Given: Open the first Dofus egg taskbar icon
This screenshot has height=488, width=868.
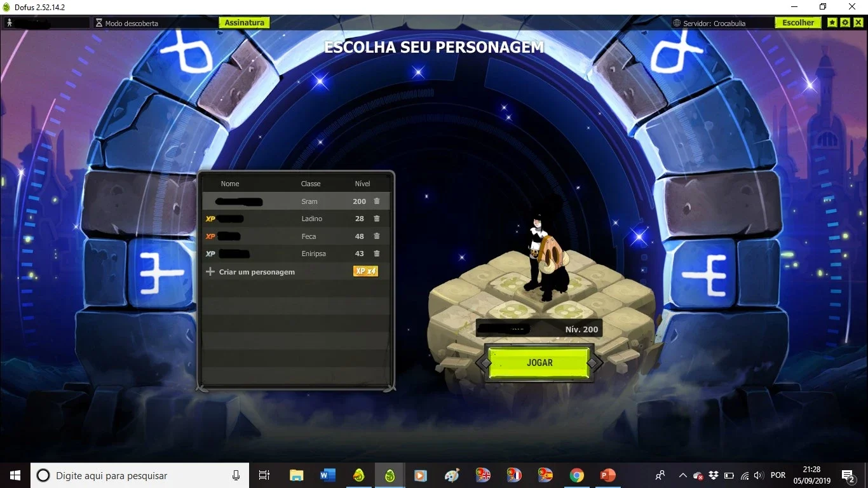Looking at the screenshot, I should coord(358,475).
